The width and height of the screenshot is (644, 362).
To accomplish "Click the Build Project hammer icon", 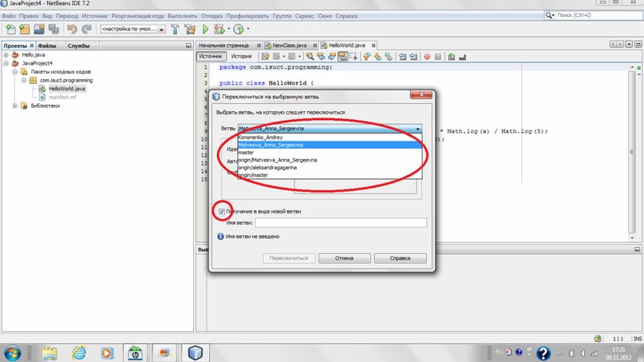I will pyautogui.click(x=175, y=30).
